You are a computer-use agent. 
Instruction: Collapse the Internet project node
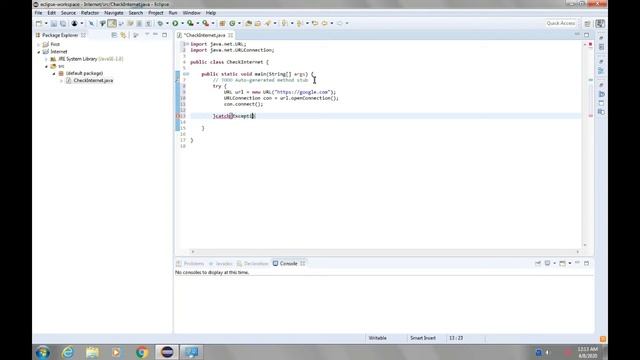[39, 52]
